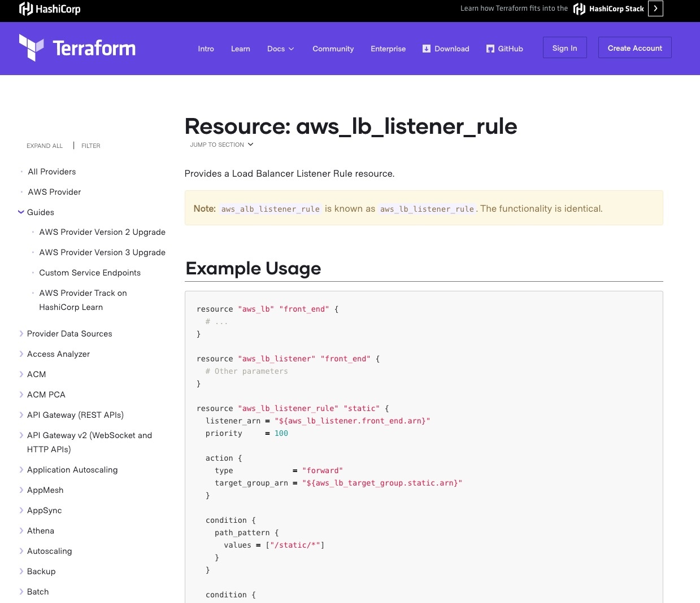Expand the Athena sidebar section

[21, 531]
